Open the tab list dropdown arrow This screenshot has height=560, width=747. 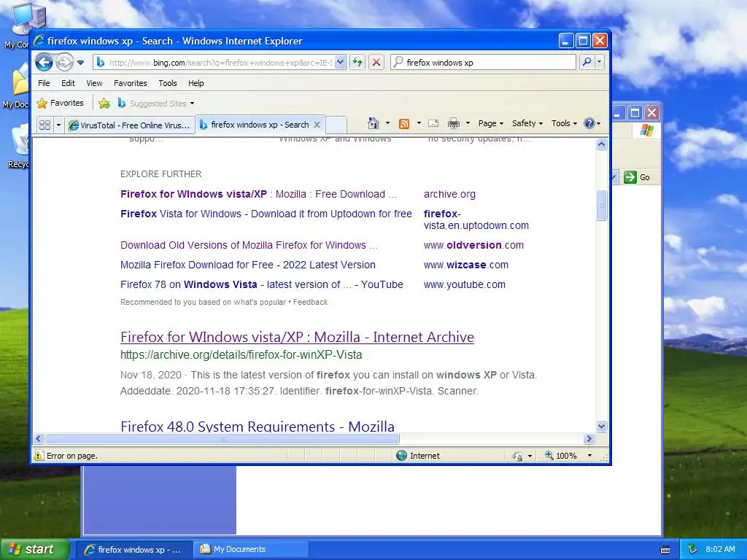(x=58, y=125)
